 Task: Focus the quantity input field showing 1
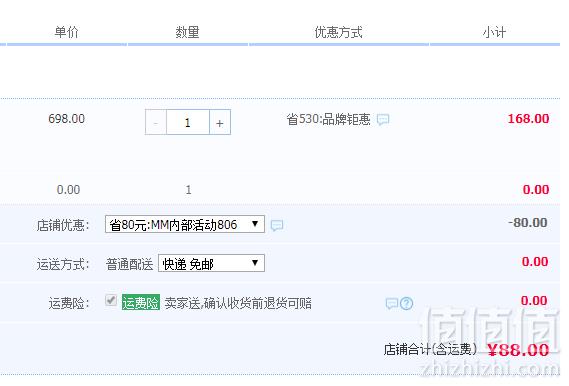[x=188, y=122]
